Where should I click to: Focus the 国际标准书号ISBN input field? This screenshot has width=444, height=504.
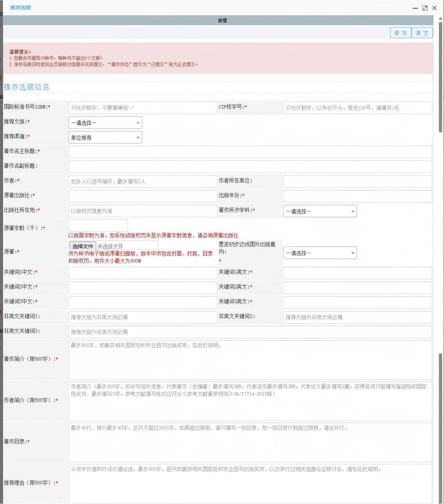pos(143,108)
